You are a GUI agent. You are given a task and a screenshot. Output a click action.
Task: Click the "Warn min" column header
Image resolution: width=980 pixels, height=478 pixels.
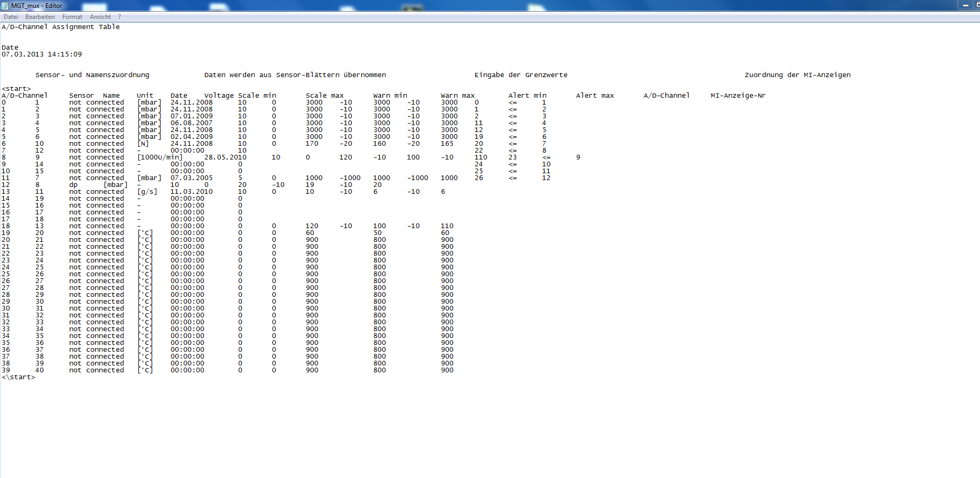(x=390, y=96)
